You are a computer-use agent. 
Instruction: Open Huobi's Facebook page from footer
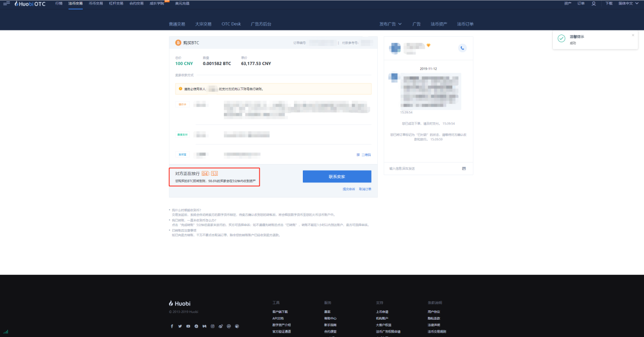171,326
